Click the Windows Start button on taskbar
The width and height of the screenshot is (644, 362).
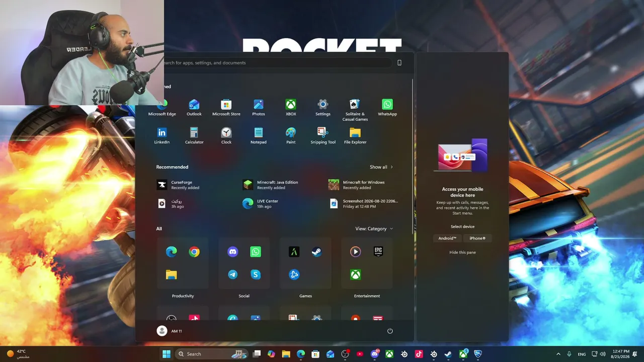pos(167,354)
